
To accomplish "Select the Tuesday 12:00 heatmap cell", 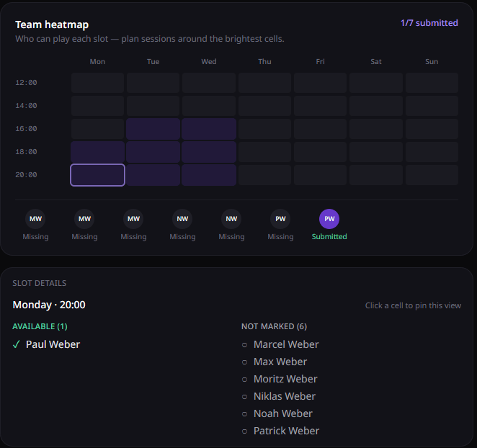I will point(153,83).
